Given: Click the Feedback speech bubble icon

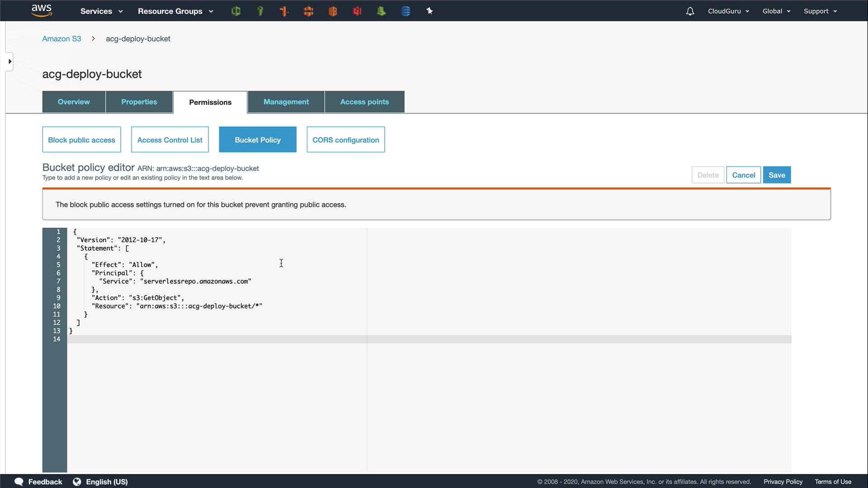Looking at the screenshot, I should 19,482.
